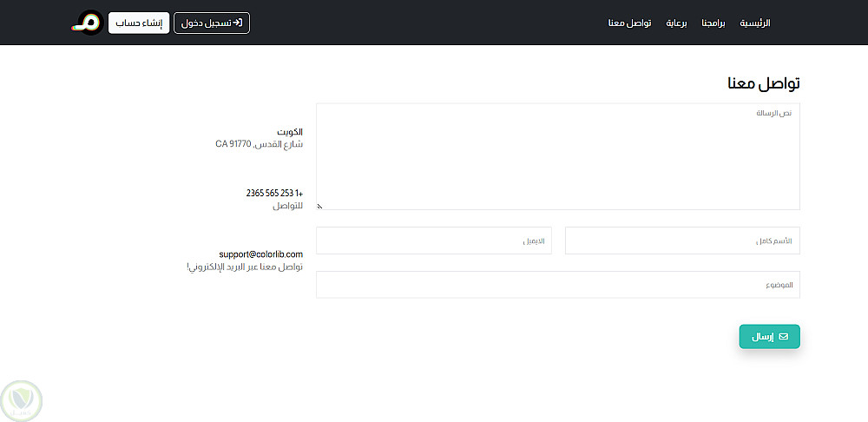Open the برعاية menu item
This screenshot has height=422, width=868.
click(x=676, y=23)
